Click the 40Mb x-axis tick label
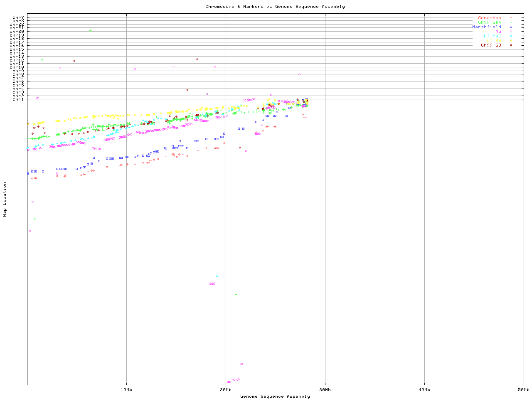 click(424, 390)
